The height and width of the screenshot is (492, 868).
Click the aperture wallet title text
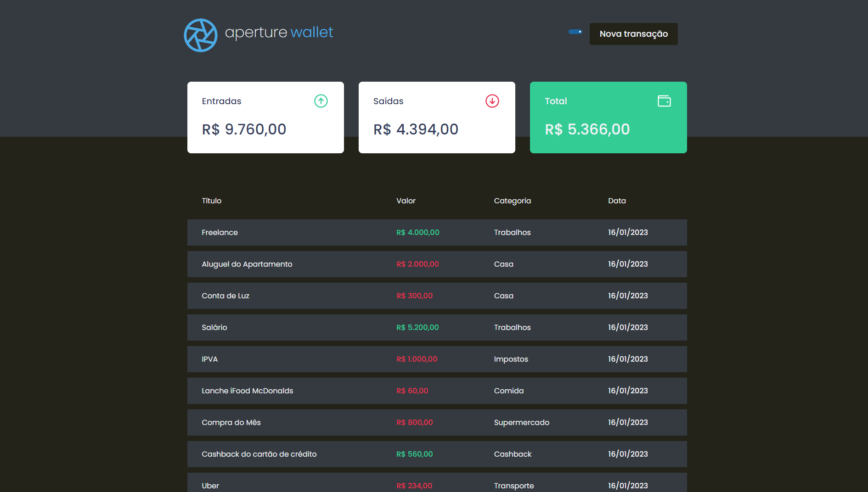coord(279,33)
